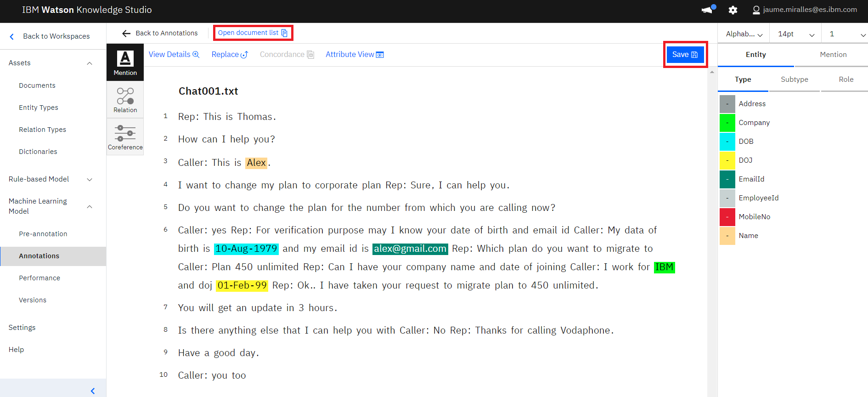This screenshot has width=868, height=397.
Task: Open Help in the sidebar
Action: 16,350
